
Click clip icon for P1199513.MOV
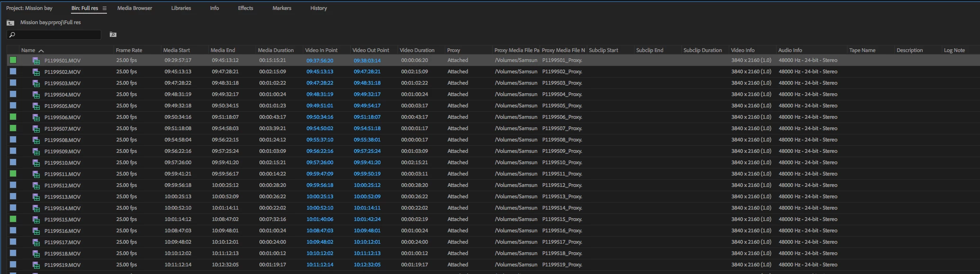[36, 197]
